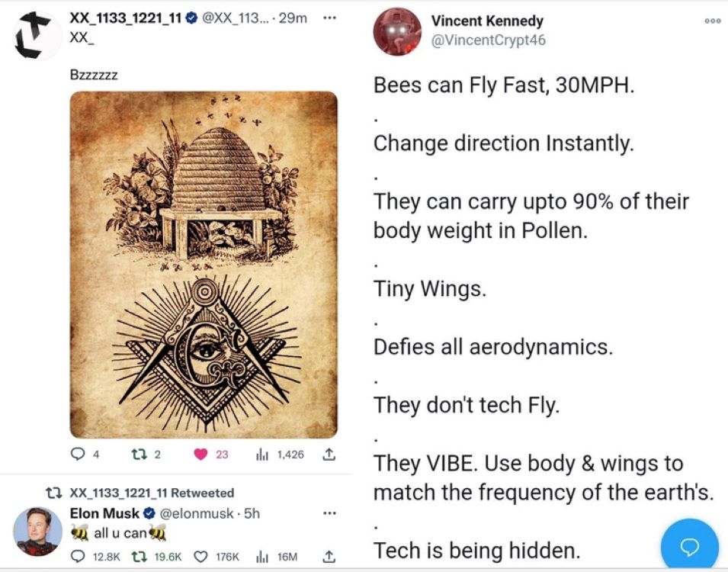The height and width of the screenshot is (572, 728).
Task: Share the Bzzzzzz tweet
Action: [329, 454]
